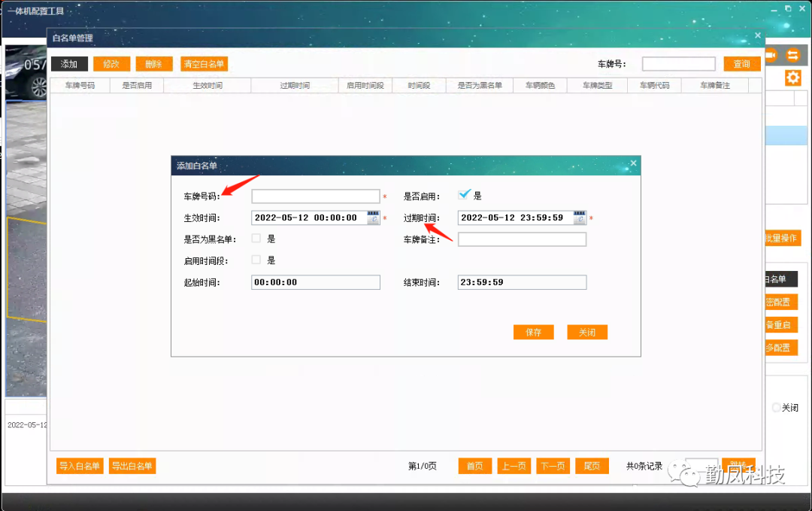Select the 关闭 radio button on the right
This screenshot has height=511, width=812.
(776, 407)
